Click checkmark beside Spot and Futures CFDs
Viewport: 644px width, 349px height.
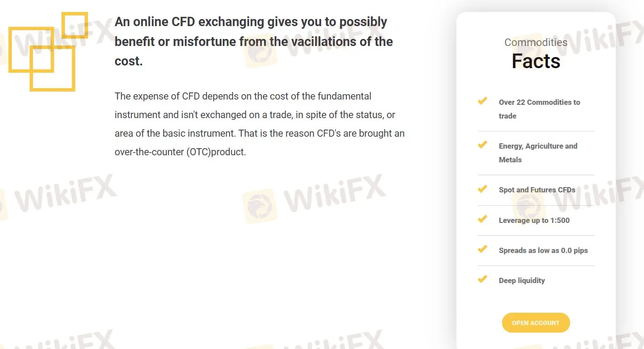pos(483,189)
